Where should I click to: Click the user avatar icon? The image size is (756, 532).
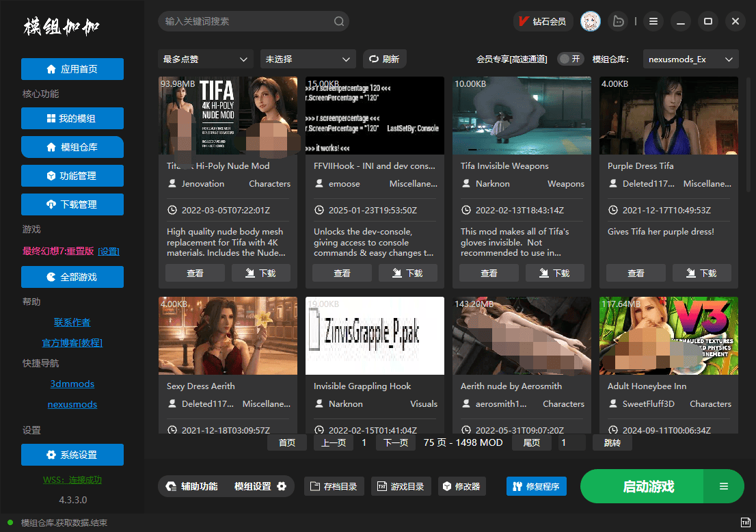click(591, 21)
